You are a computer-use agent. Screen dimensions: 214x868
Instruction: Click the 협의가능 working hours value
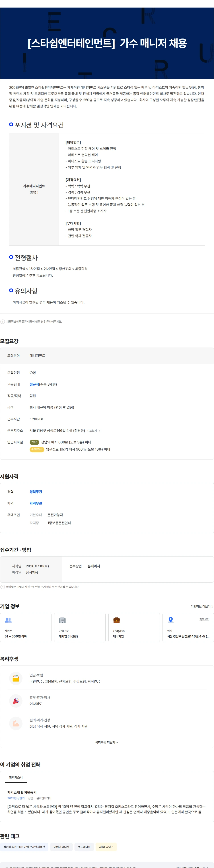click(37, 419)
